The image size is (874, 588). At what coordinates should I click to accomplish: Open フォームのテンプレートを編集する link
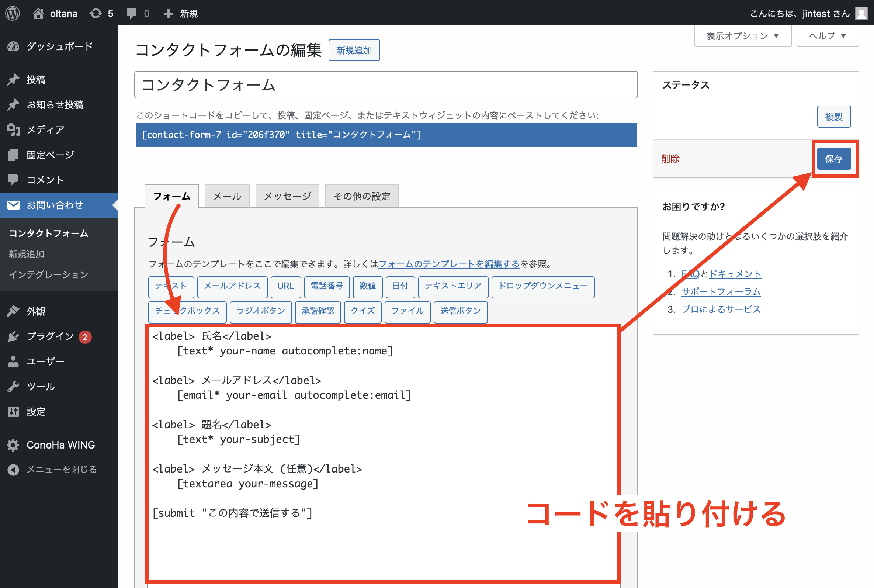point(449,264)
